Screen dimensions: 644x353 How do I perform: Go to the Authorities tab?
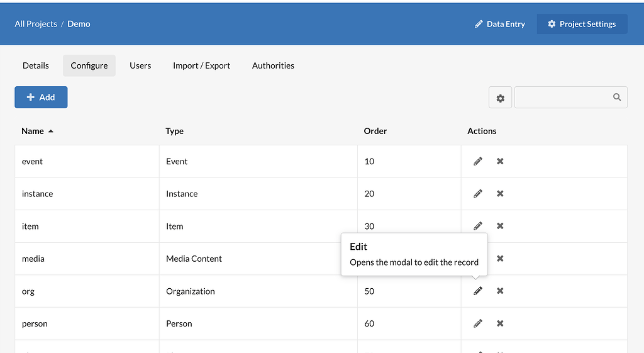[273, 65]
